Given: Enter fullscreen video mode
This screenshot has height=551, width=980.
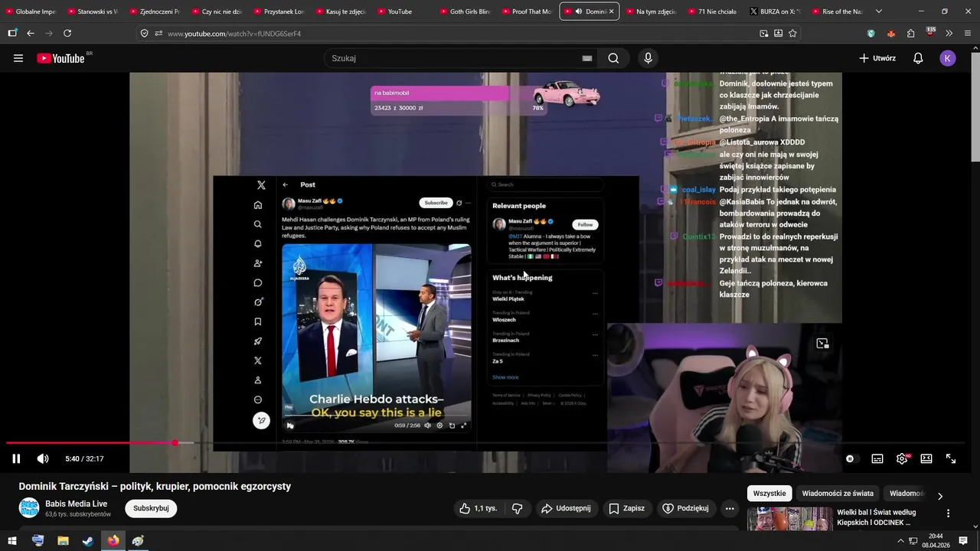Looking at the screenshot, I should 951,458.
